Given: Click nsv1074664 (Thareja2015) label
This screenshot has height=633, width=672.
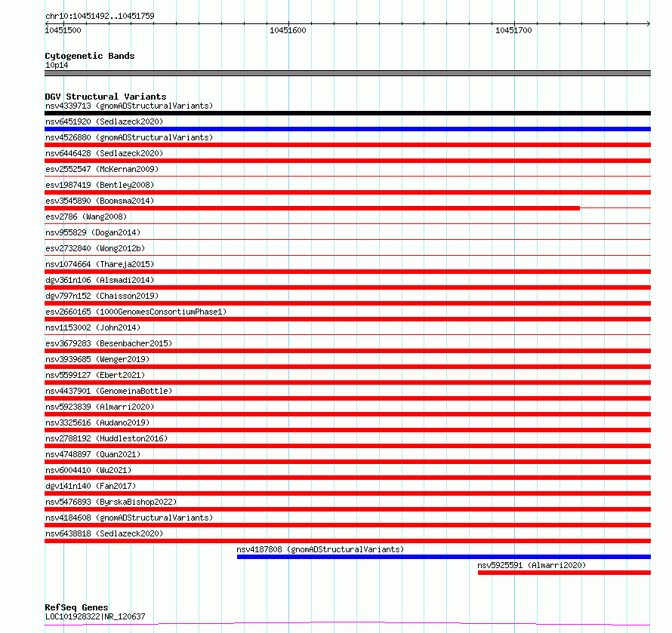Looking at the screenshot, I should [100, 264].
